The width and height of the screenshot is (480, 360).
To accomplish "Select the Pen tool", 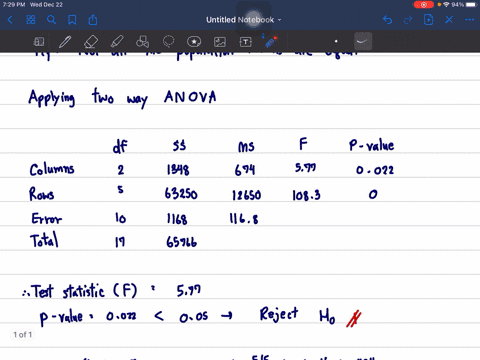I will coord(65,42).
